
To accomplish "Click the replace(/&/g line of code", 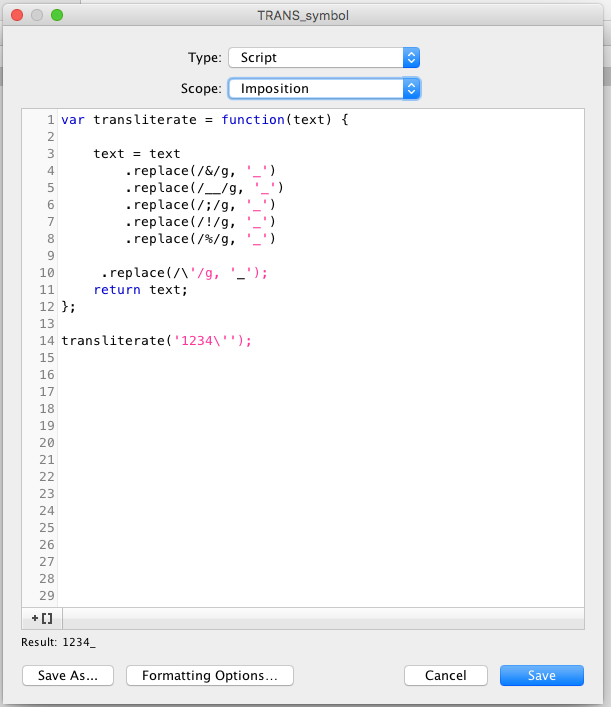I will [200, 171].
